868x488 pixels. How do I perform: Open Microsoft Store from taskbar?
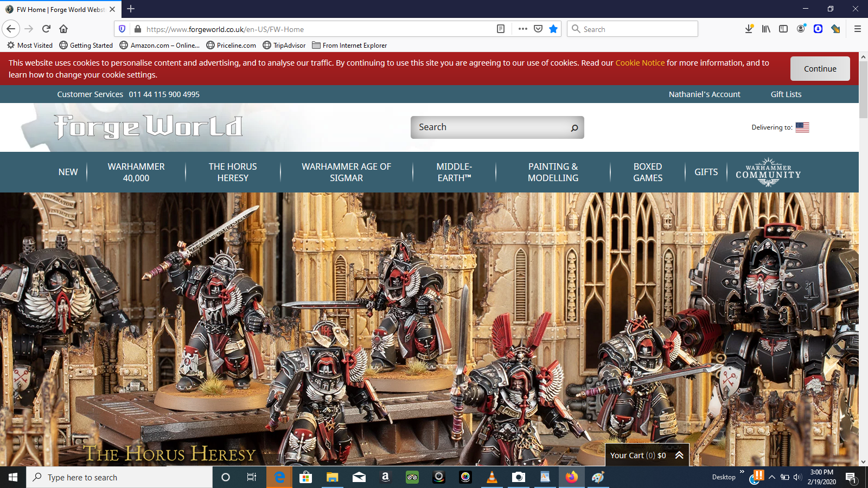pos(306,477)
